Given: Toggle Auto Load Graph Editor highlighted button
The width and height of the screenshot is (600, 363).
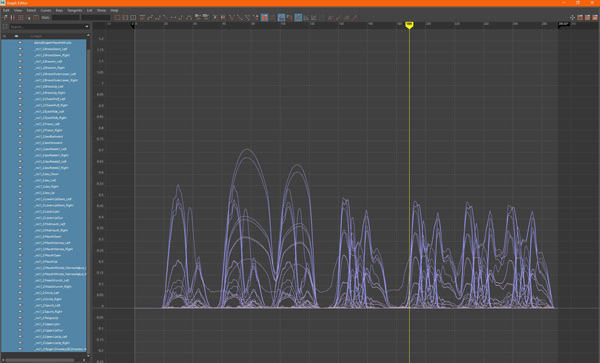Looking at the screenshot, I should [264, 18].
